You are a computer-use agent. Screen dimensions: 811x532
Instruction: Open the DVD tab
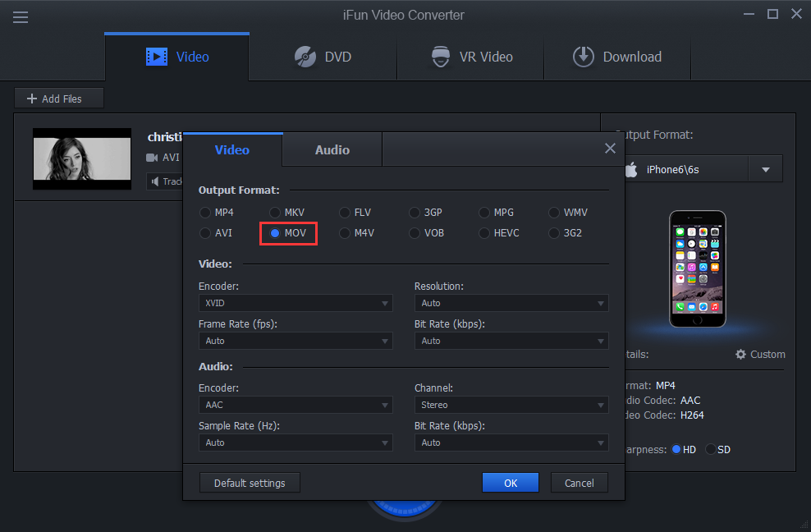point(323,57)
